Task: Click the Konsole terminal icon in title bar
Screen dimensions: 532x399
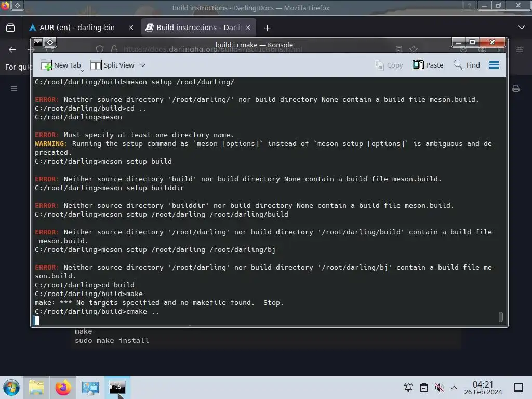Action: click(x=37, y=42)
